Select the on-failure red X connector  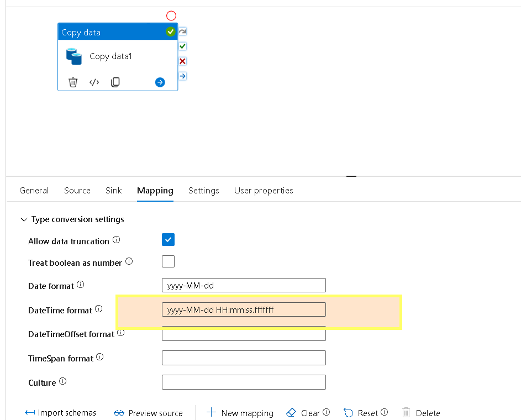pyautogui.click(x=182, y=61)
